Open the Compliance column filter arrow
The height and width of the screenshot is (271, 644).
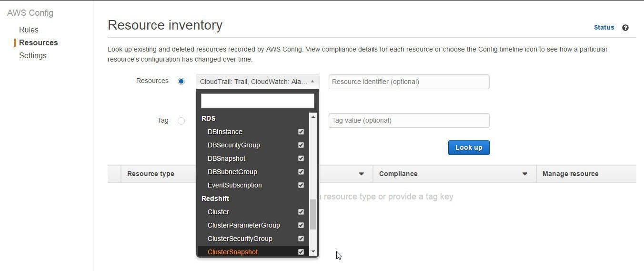[524, 174]
